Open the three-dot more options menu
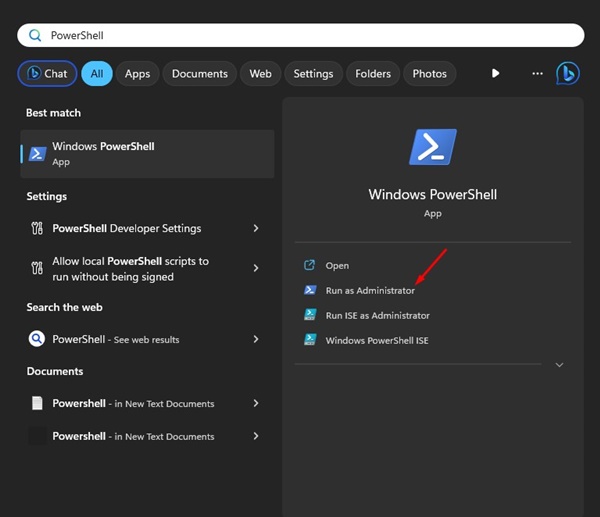 pos(537,73)
